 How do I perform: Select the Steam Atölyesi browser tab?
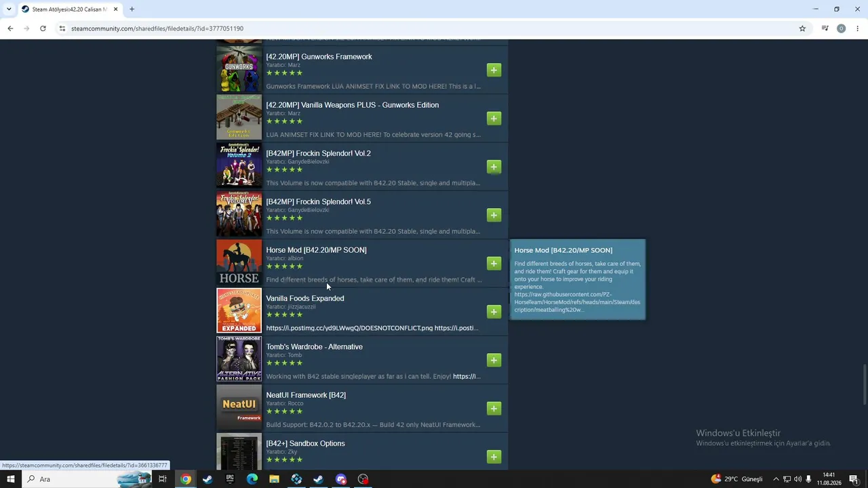coord(71,9)
